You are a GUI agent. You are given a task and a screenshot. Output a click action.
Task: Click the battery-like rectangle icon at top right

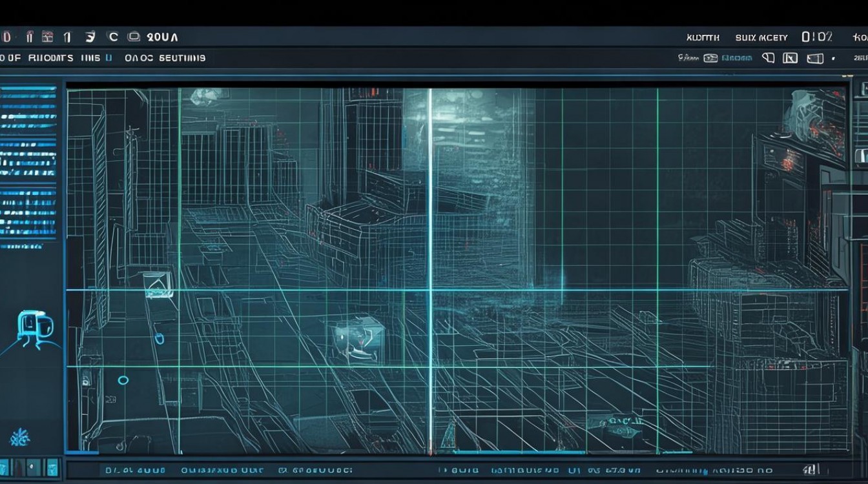click(815, 58)
